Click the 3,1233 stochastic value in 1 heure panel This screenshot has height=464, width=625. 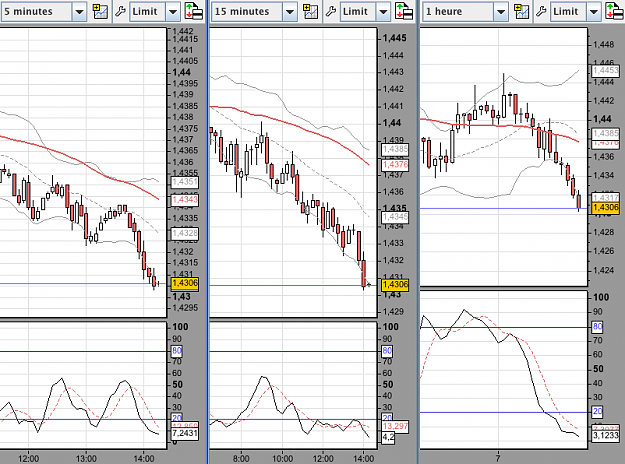click(x=605, y=435)
